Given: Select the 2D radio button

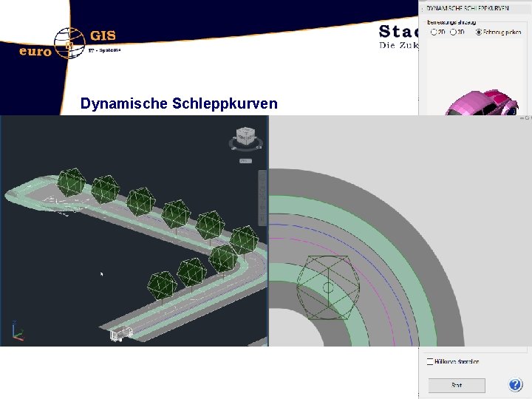Looking at the screenshot, I should coord(434,33).
